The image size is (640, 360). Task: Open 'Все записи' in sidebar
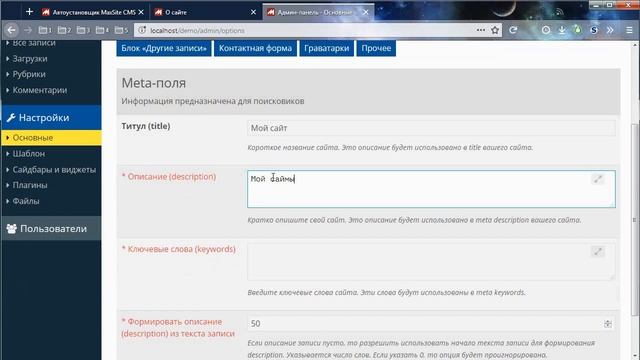(34, 43)
